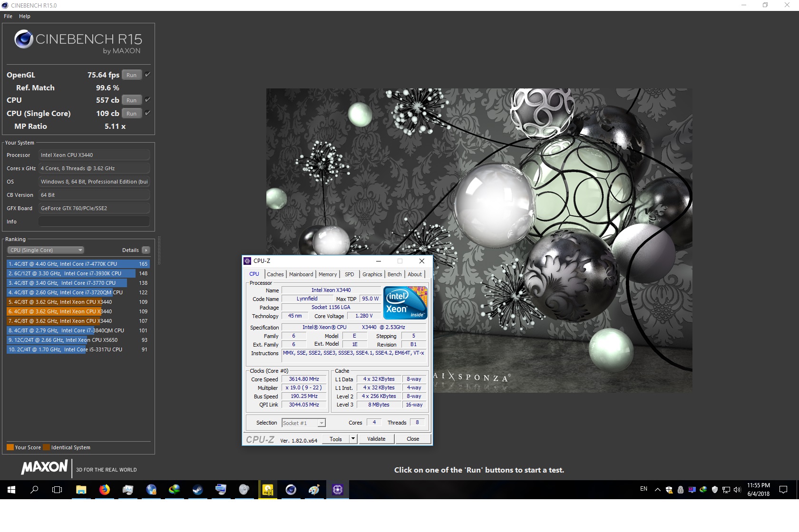Click the CPU-Z title bar icon
The height and width of the screenshot is (532, 799).
(247, 261)
